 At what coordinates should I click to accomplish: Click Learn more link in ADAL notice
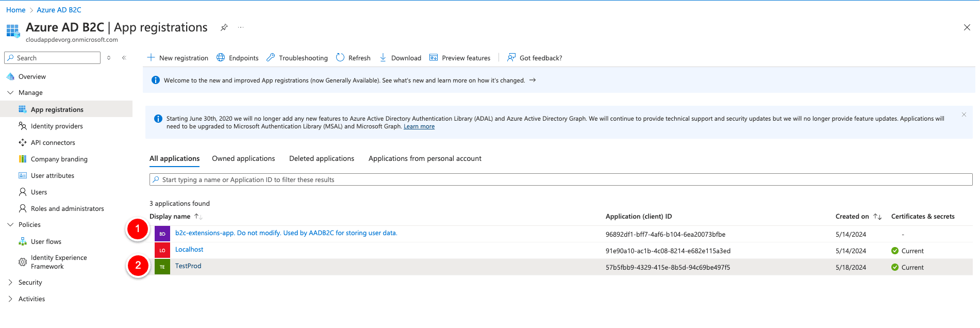coord(419,127)
